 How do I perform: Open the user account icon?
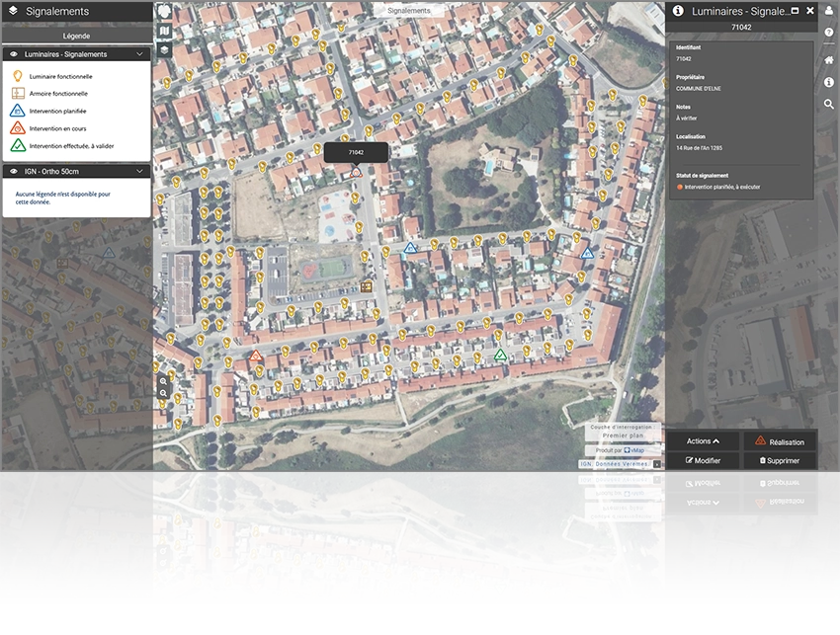828,12
